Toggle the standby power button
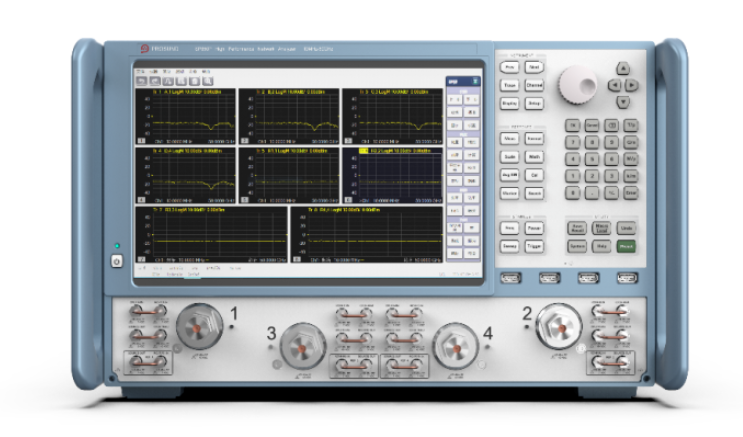Image resolution: width=743 pixels, height=437 pixels. pyautogui.click(x=116, y=261)
